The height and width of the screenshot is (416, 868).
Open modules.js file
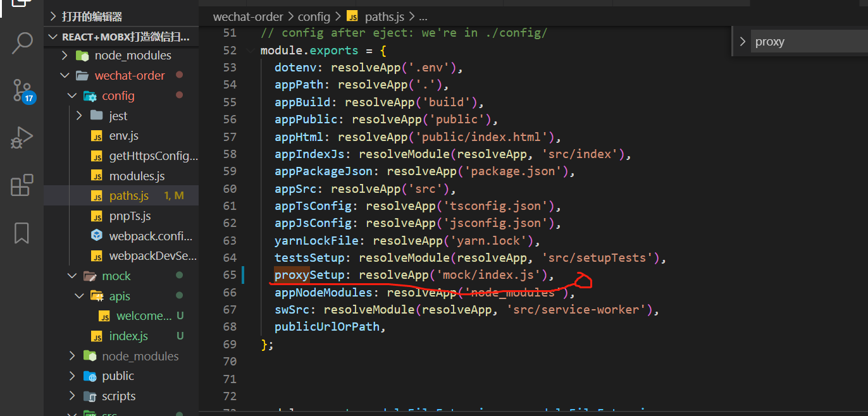tap(137, 176)
